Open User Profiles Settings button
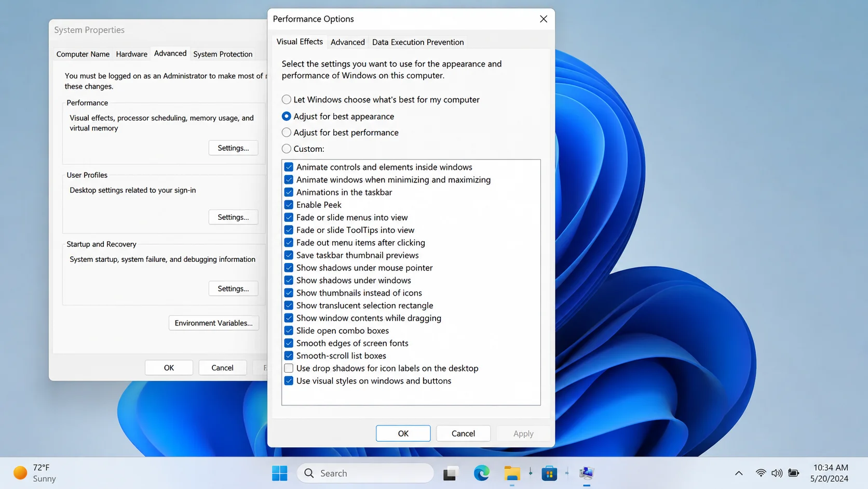 point(233,217)
